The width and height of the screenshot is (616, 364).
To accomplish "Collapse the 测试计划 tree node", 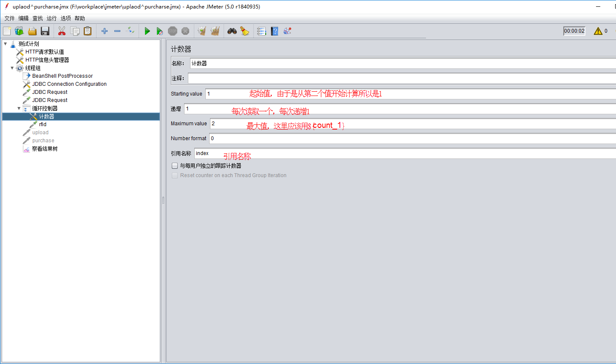I will tap(5, 43).
